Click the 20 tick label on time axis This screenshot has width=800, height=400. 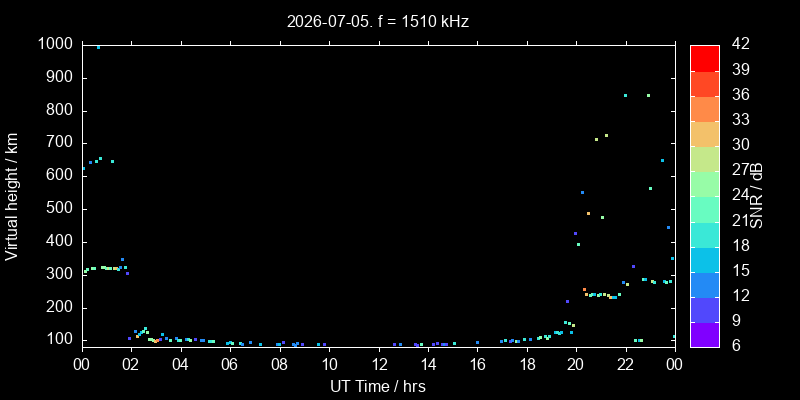577,364
